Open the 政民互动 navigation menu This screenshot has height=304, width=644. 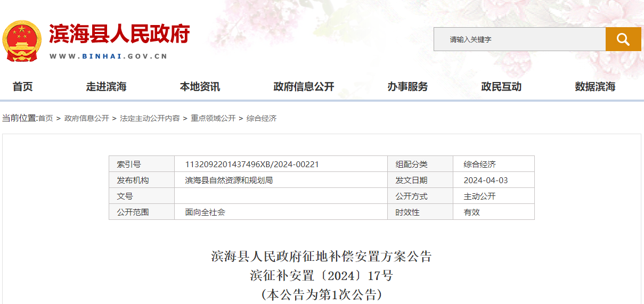[501, 87]
